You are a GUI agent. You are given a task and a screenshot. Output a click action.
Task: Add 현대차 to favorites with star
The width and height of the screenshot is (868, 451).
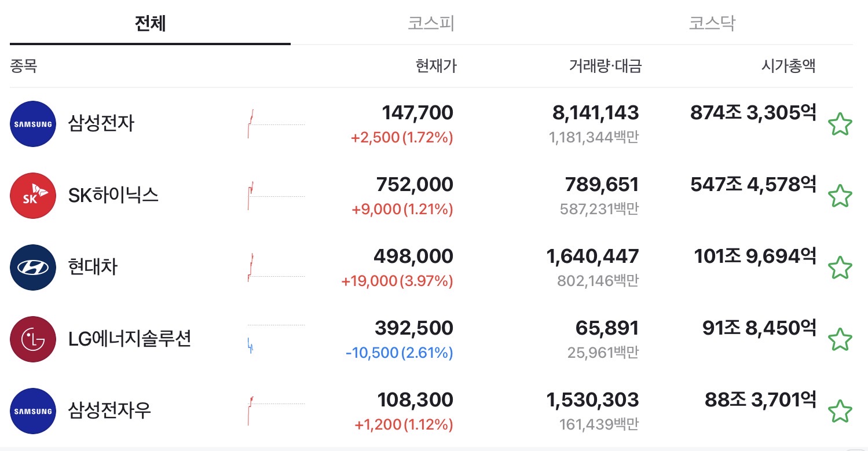click(840, 268)
